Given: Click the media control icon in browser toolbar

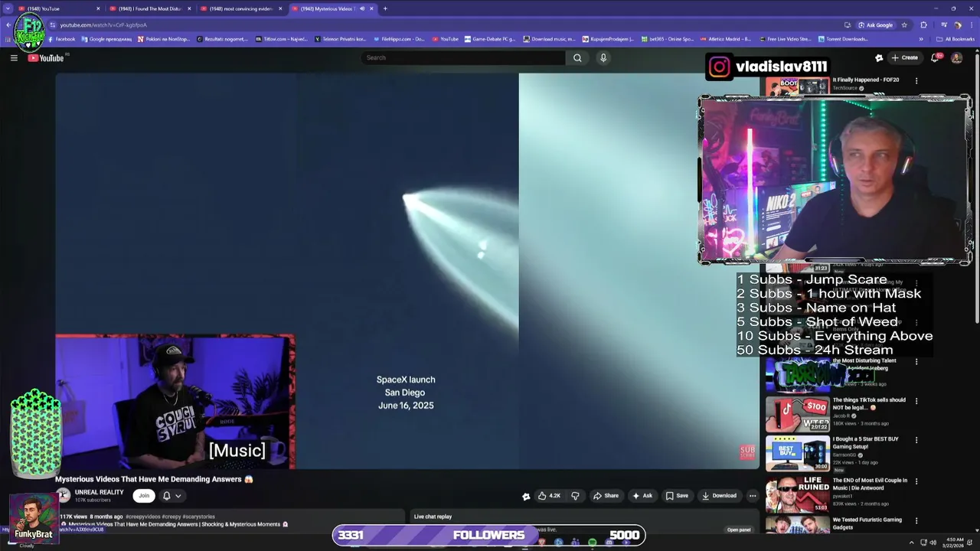Looking at the screenshot, I should (x=945, y=24).
